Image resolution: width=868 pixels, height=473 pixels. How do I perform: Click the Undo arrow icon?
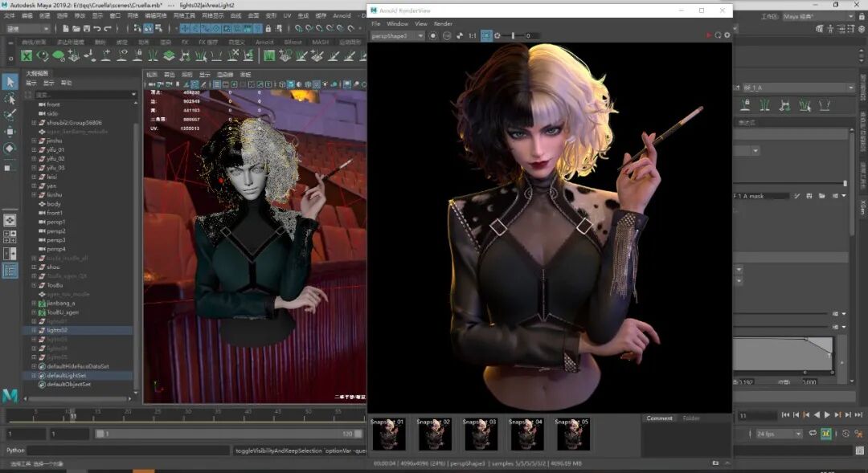tap(97, 28)
